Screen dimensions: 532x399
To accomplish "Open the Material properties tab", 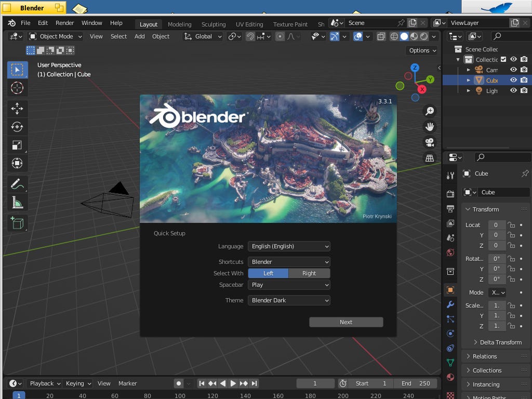I will 450,377.
